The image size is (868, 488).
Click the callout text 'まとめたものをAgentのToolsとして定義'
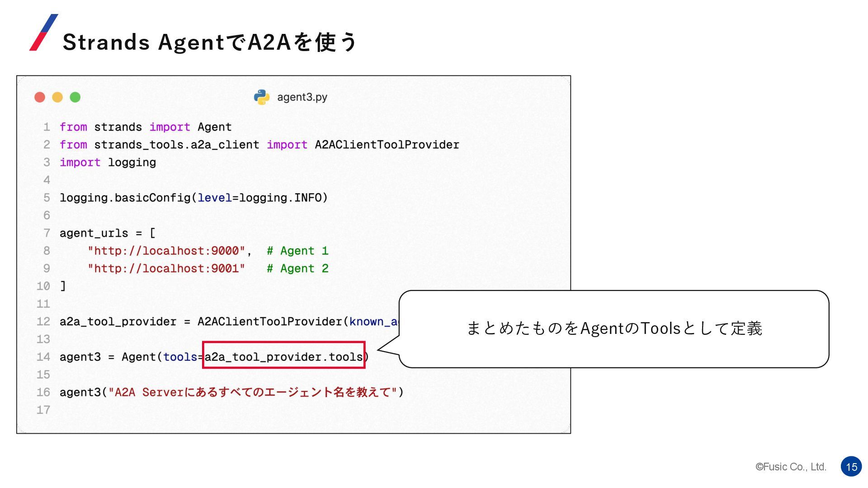pyautogui.click(x=614, y=328)
